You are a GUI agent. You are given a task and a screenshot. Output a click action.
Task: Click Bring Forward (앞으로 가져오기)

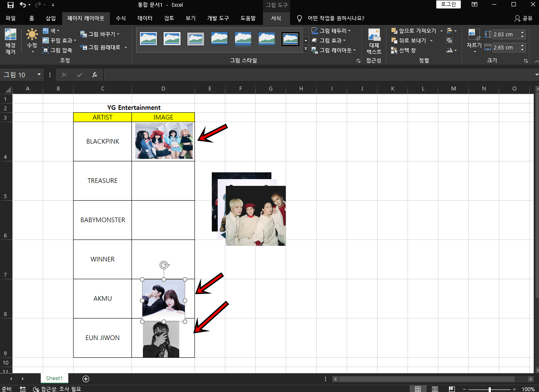coord(414,31)
